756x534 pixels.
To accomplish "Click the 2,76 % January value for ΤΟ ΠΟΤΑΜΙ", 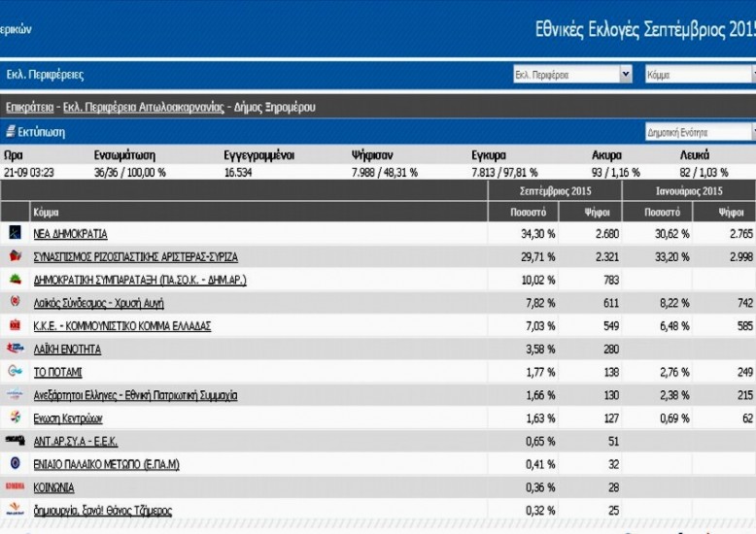I will tap(674, 373).
